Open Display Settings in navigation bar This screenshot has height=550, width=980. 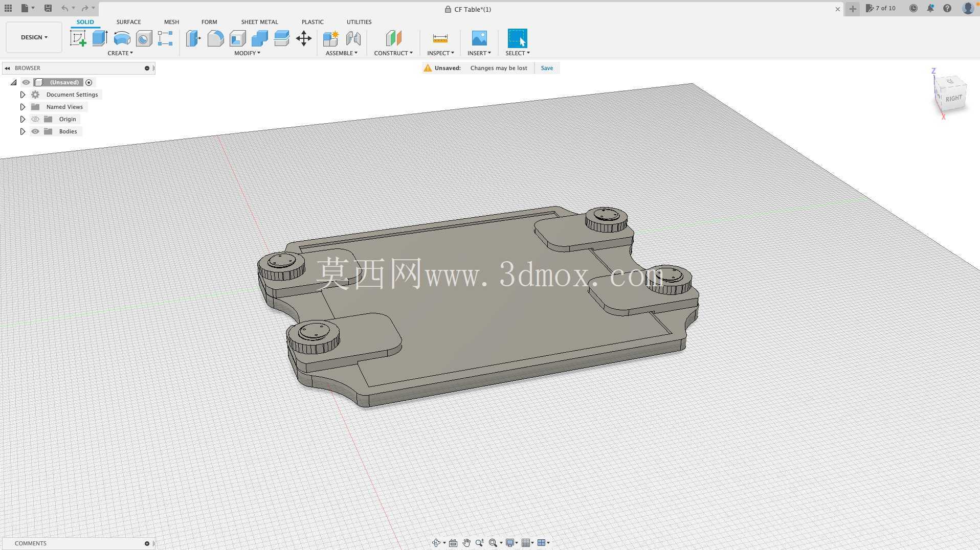(x=510, y=543)
